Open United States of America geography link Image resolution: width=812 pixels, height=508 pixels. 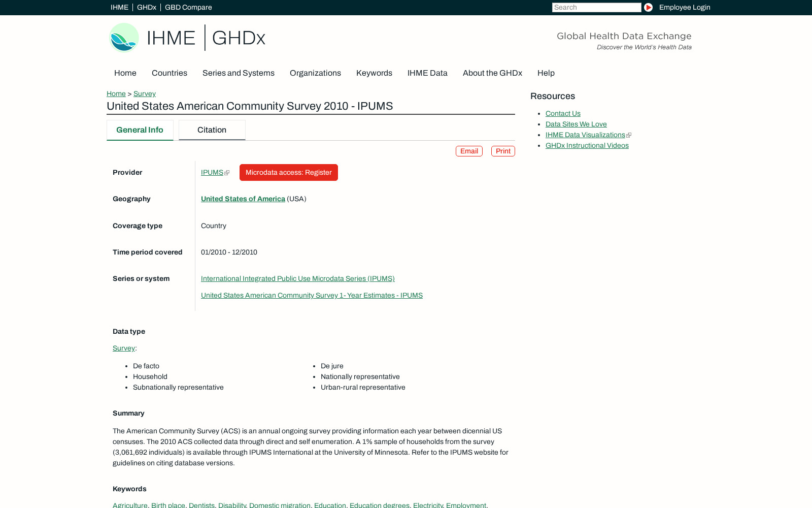pos(243,199)
